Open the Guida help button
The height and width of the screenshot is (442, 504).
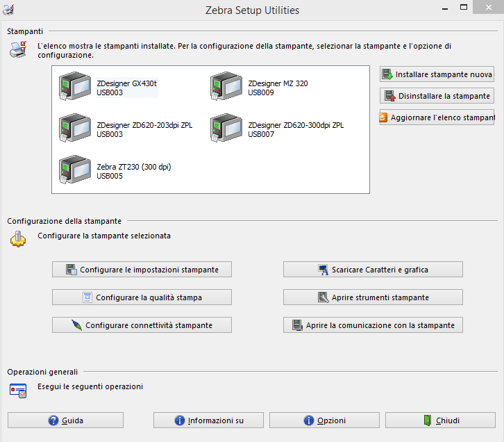65,420
